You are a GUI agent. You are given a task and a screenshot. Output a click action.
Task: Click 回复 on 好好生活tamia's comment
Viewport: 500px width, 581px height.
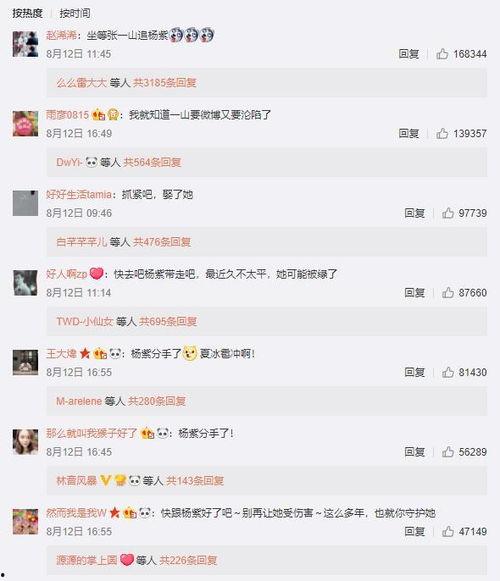(x=415, y=213)
